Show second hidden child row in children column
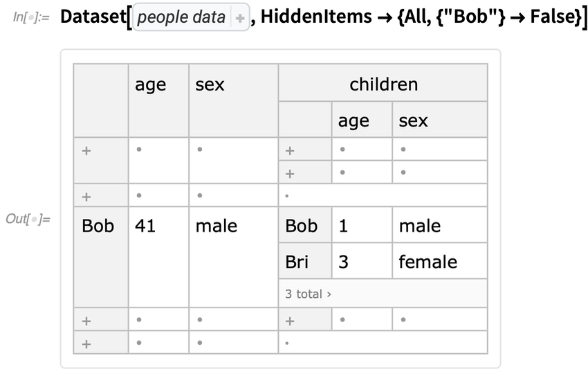The image size is (588, 392). pyautogui.click(x=291, y=171)
